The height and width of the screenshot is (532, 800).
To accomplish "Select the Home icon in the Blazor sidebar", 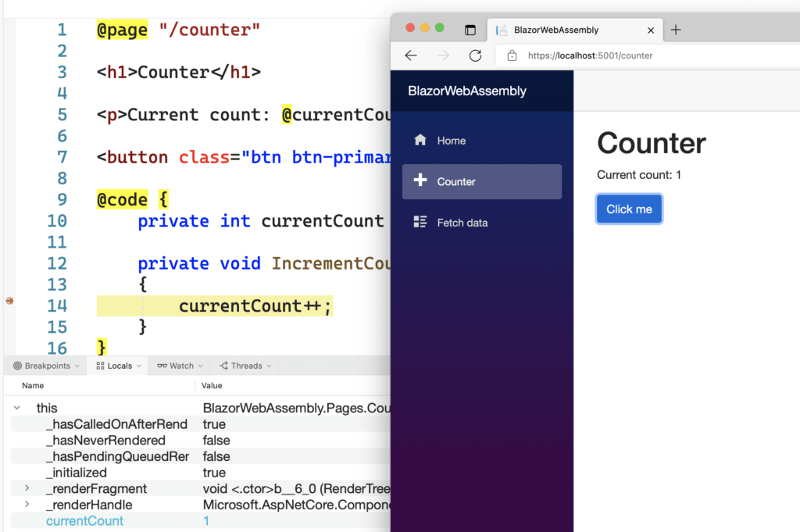I will 422,140.
